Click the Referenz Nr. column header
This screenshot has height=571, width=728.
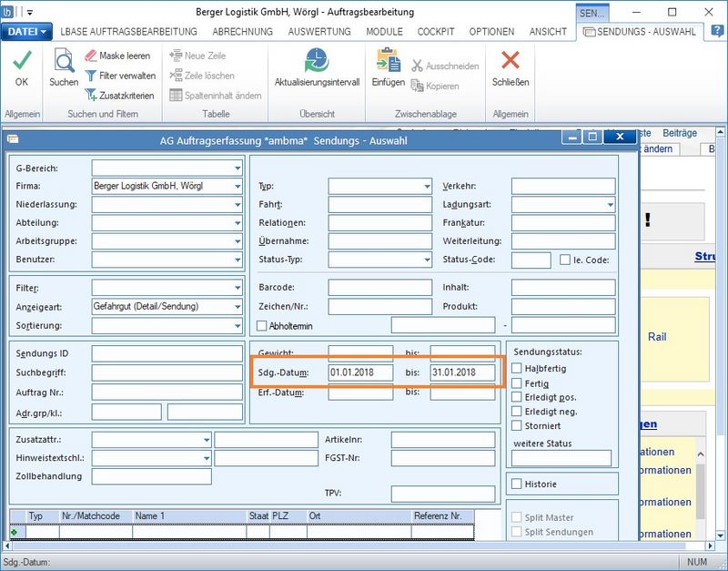coord(442,516)
